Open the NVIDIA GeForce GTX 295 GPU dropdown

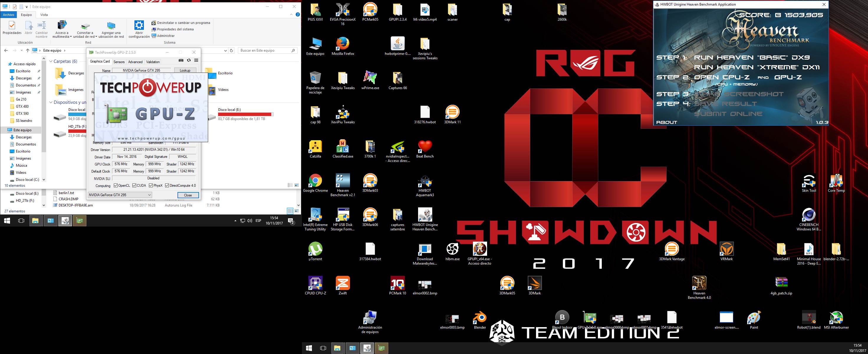click(120, 195)
